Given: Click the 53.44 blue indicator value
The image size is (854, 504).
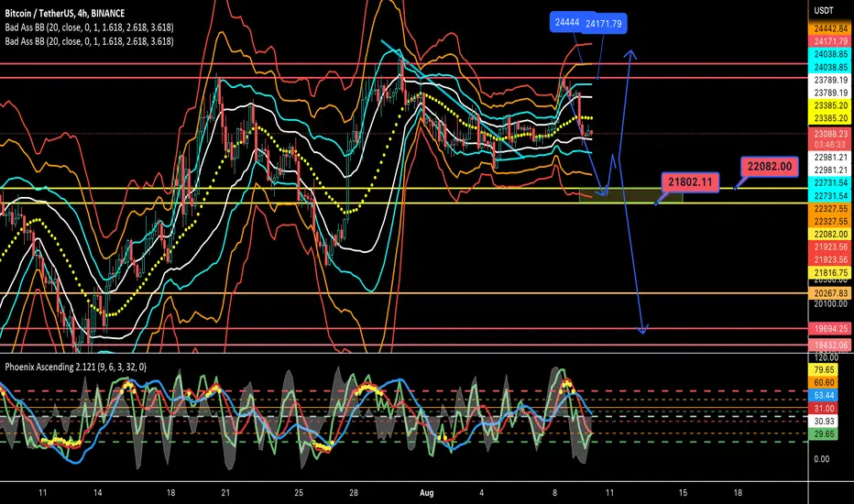Looking at the screenshot, I should (x=824, y=396).
